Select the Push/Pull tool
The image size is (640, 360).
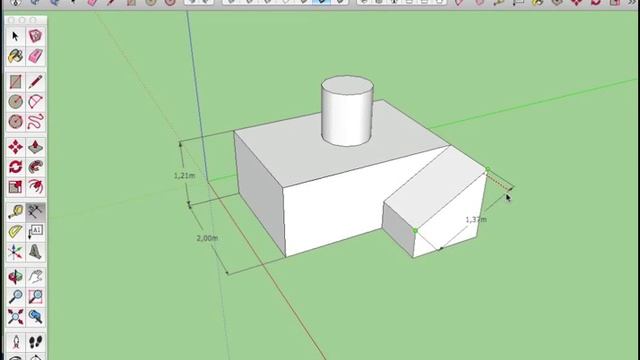coord(36,147)
